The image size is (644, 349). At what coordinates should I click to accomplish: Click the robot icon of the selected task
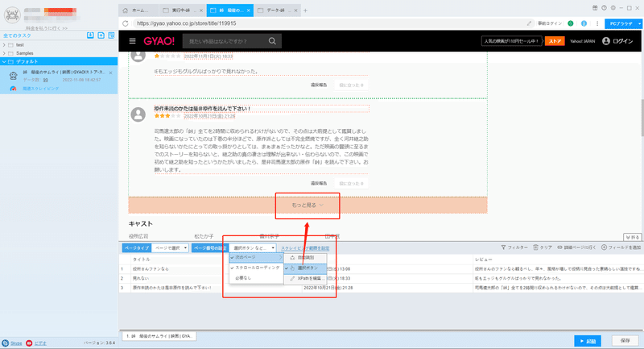(14, 76)
